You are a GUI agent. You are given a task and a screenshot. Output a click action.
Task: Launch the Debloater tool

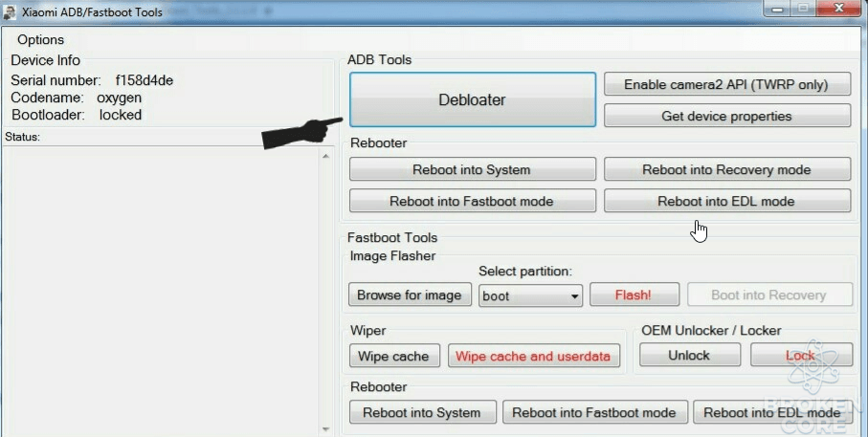472,99
